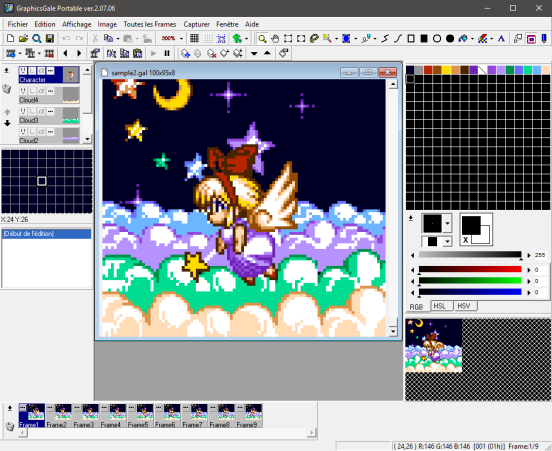Open the Edition menu

coord(45,24)
